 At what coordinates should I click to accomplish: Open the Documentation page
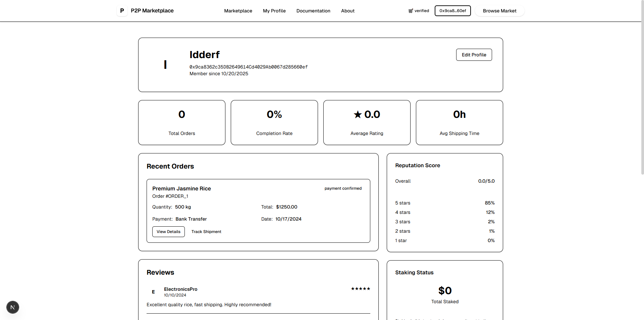click(313, 10)
